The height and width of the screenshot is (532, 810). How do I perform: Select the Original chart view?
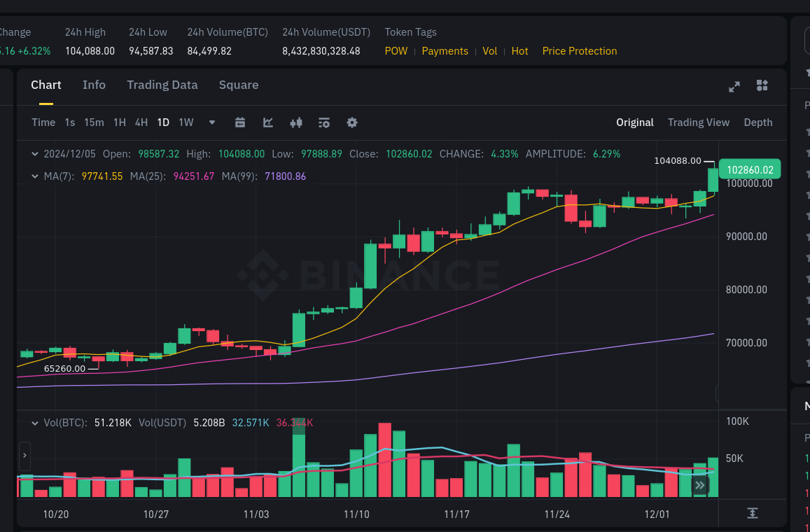pyautogui.click(x=635, y=122)
